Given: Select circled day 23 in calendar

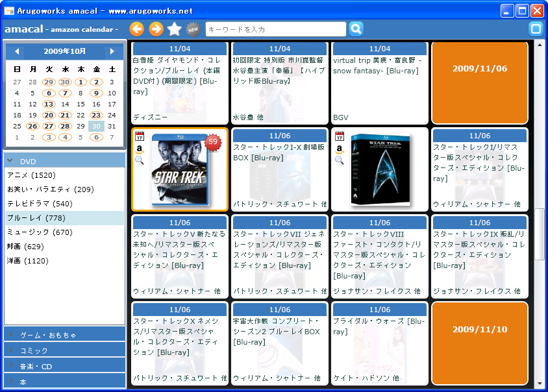Looking at the screenshot, I should click(96, 116).
